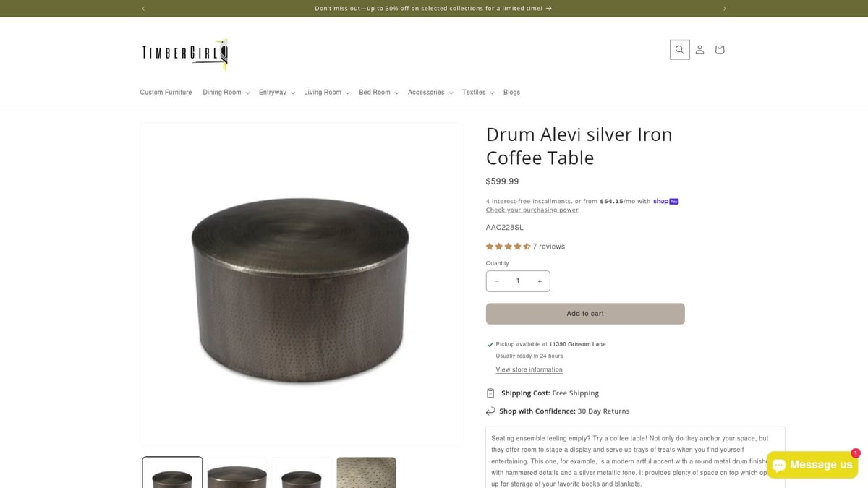This screenshot has height=488, width=868.
Task: Go to Custom Furniture page
Action: coord(166,93)
